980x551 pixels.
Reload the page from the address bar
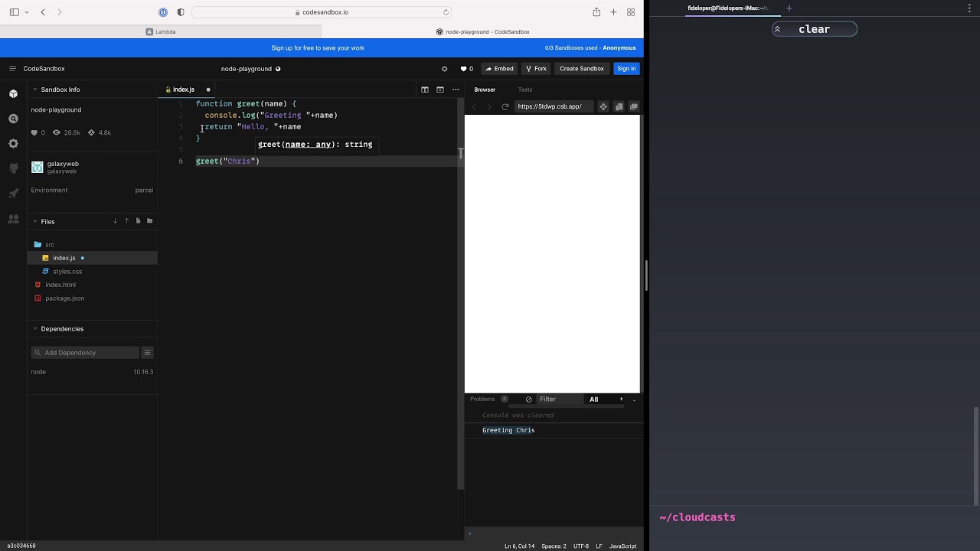pyautogui.click(x=446, y=12)
